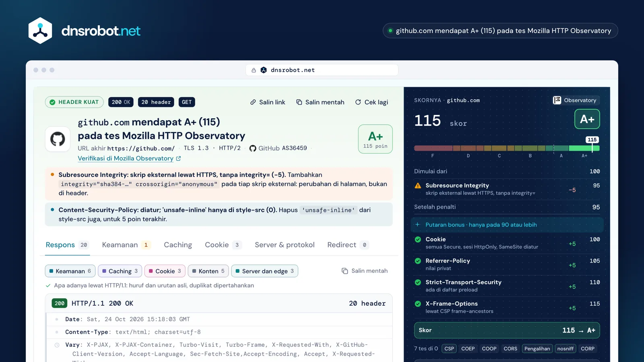Click the GitHub octocat logo thumbnail
The height and width of the screenshot is (362, 644).
point(58,139)
